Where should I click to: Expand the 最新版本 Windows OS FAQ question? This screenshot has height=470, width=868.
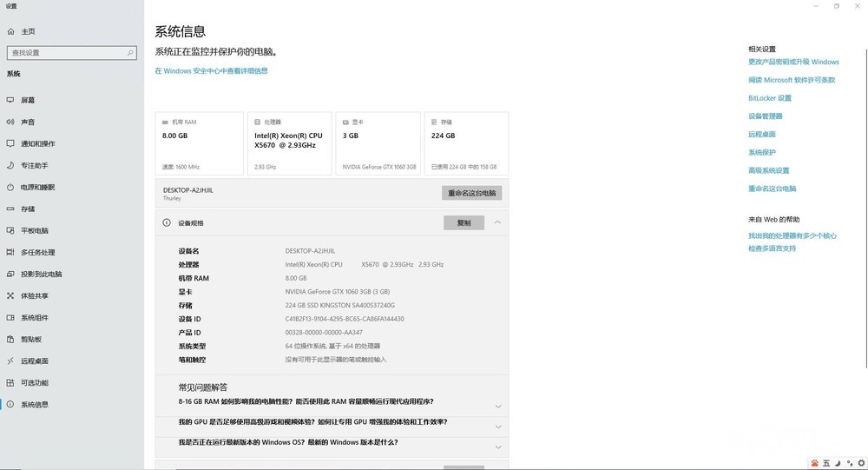(497, 447)
